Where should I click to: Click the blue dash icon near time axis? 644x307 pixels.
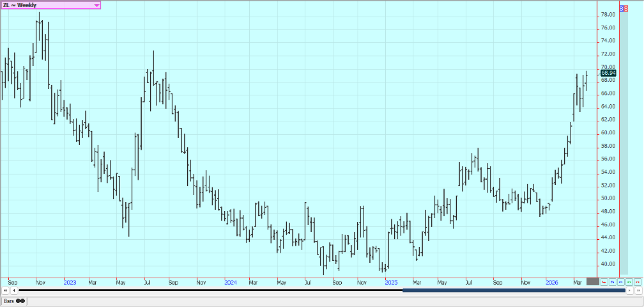[621, 281]
